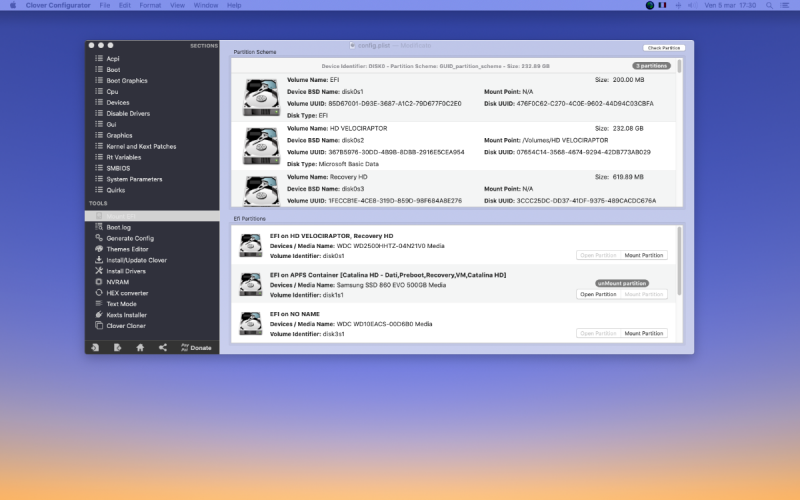The width and height of the screenshot is (800, 500).
Task: Click the Text Mode icon
Action: click(x=99, y=304)
